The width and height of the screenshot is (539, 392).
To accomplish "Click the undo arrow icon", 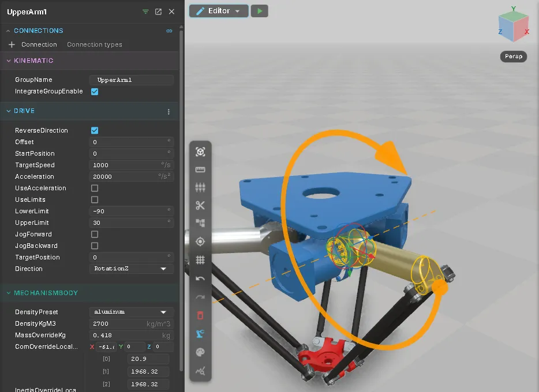I will [x=200, y=278].
